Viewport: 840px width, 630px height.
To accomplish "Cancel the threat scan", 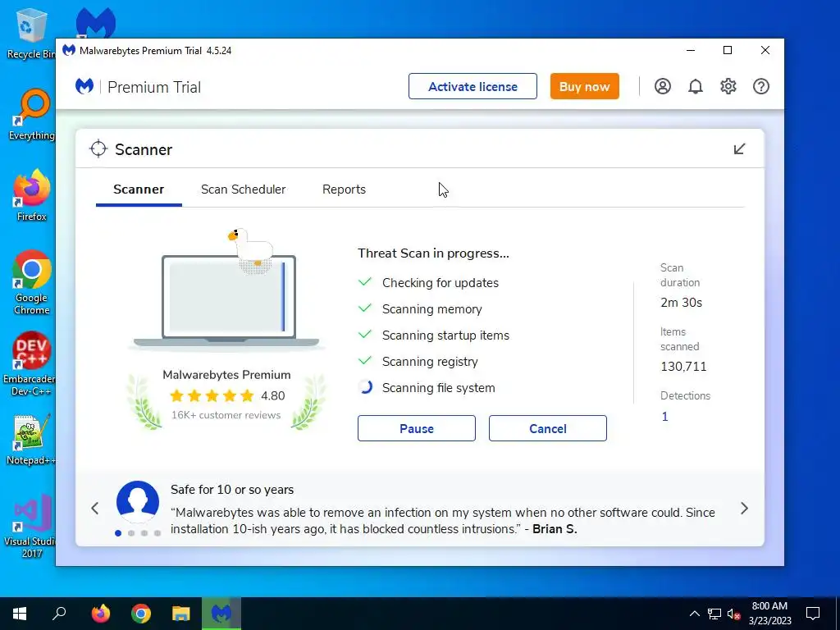I will [547, 428].
